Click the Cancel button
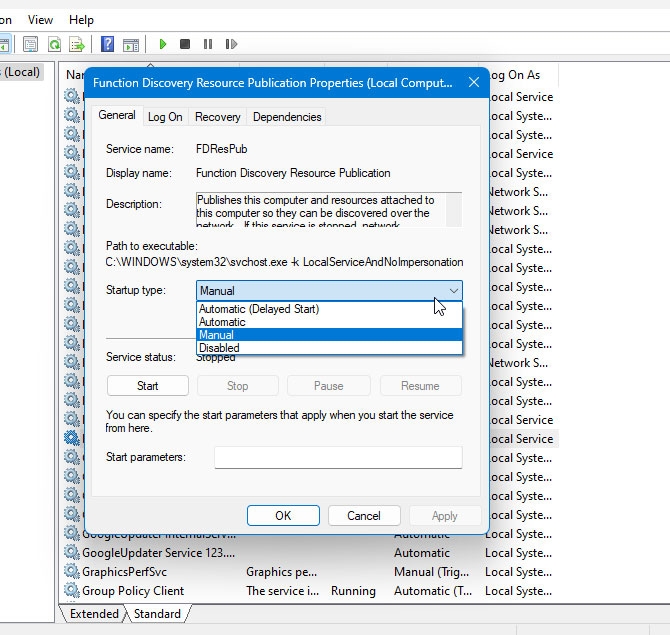The width and height of the screenshot is (670, 635). pos(364,516)
